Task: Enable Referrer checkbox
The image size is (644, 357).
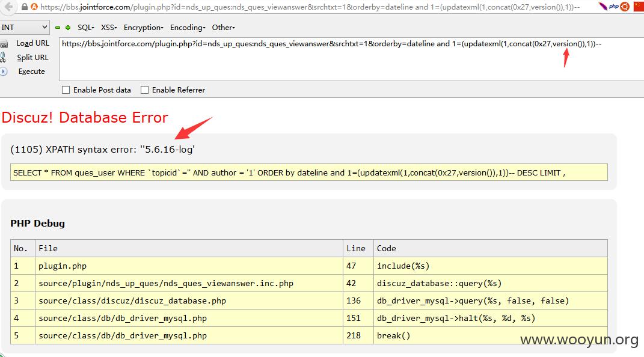Action: (x=144, y=90)
